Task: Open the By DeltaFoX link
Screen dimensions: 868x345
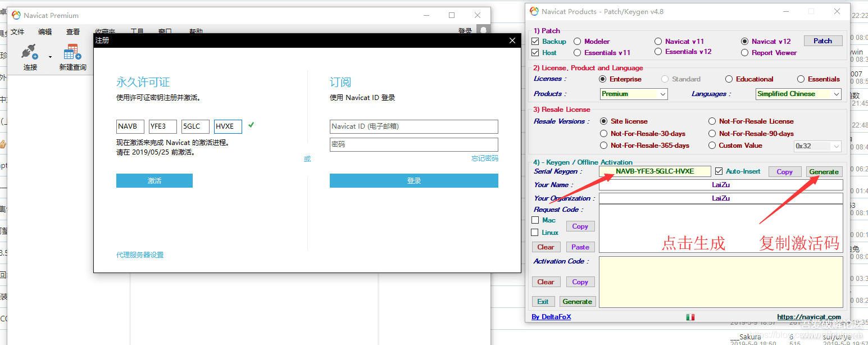Action: (x=551, y=317)
